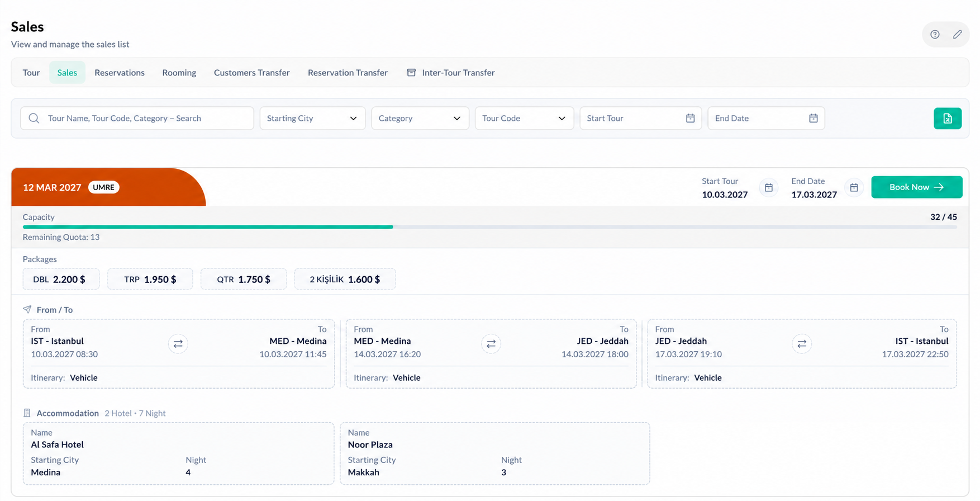The image size is (980, 501).
Task: Click the Book Now button
Action: click(x=917, y=187)
